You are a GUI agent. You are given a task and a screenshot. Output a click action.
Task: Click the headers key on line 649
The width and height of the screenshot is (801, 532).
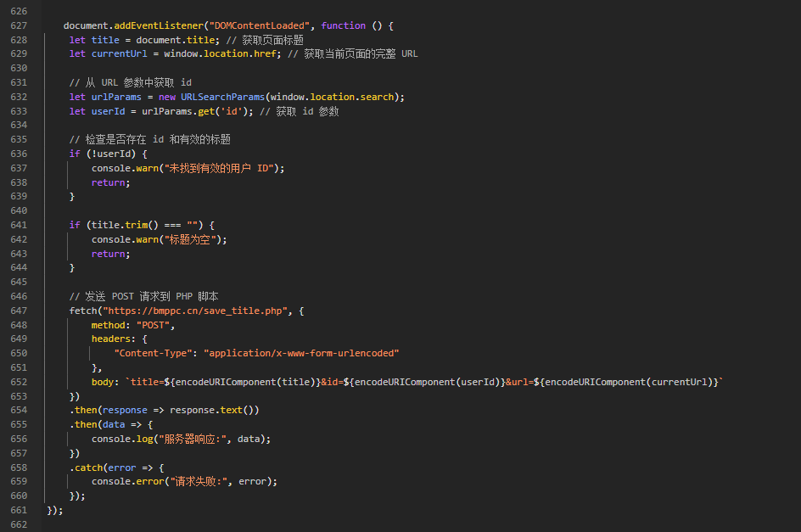(111, 339)
